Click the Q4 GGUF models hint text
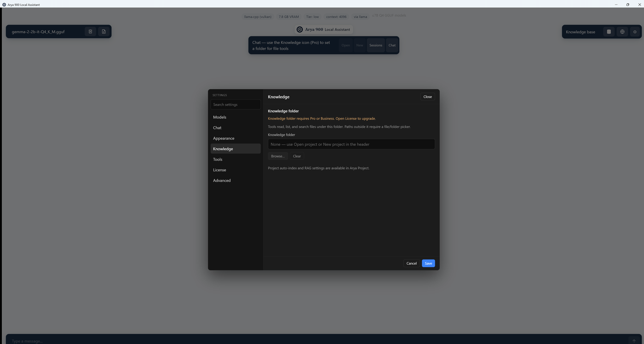Screen dimensions: 644x344 (389, 16)
